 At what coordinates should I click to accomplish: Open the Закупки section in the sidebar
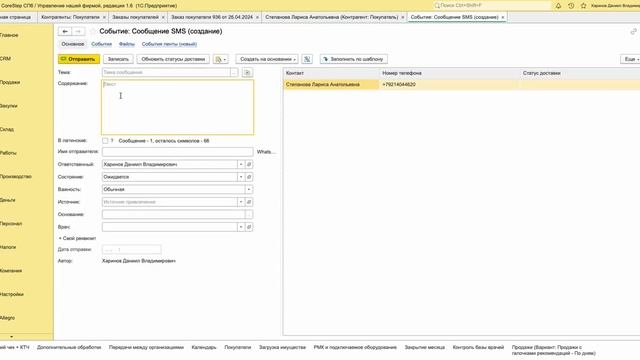click(x=9, y=106)
